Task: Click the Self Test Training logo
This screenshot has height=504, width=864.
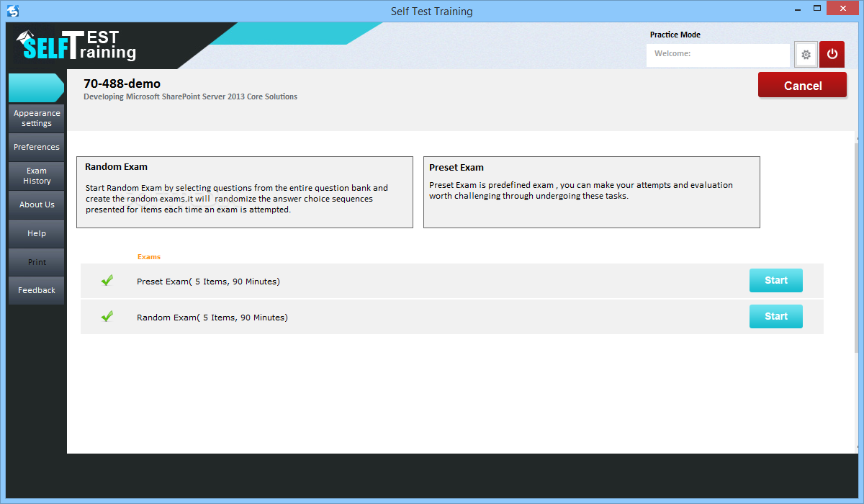Action: (76, 46)
